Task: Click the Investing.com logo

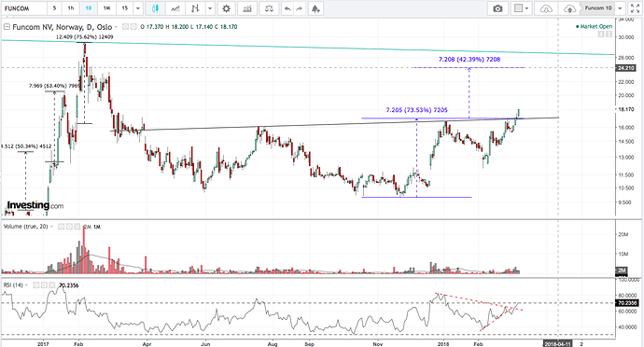Action: pyautogui.click(x=35, y=205)
